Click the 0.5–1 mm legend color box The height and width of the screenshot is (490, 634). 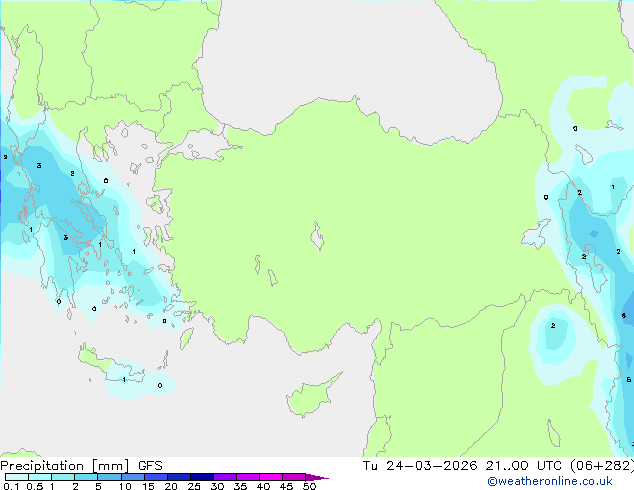(40, 477)
